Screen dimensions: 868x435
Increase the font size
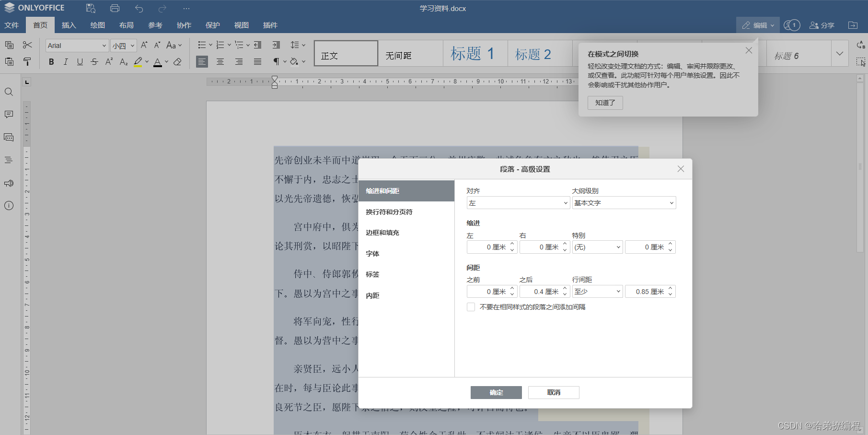[144, 45]
